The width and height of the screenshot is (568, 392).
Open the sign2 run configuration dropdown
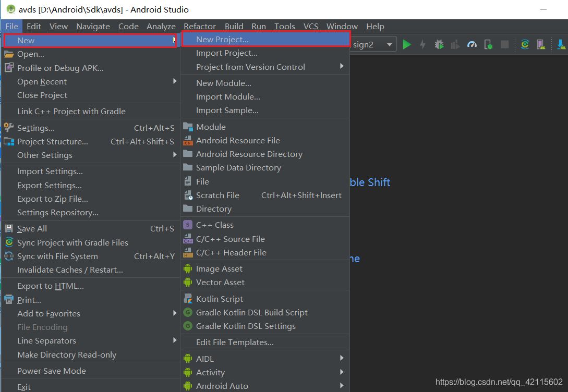point(373,44)
